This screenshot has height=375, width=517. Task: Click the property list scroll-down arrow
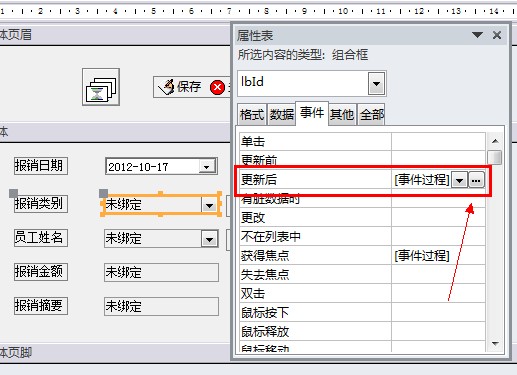(x=495, y=343)
